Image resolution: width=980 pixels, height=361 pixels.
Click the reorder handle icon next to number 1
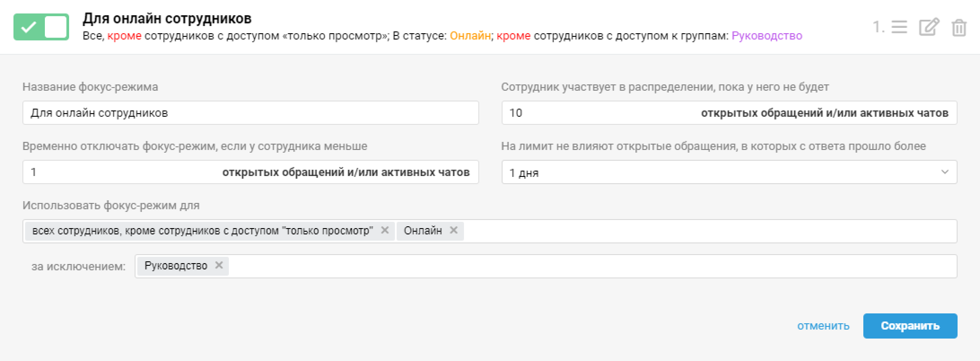pyautogui.click(x=899, y=27)
